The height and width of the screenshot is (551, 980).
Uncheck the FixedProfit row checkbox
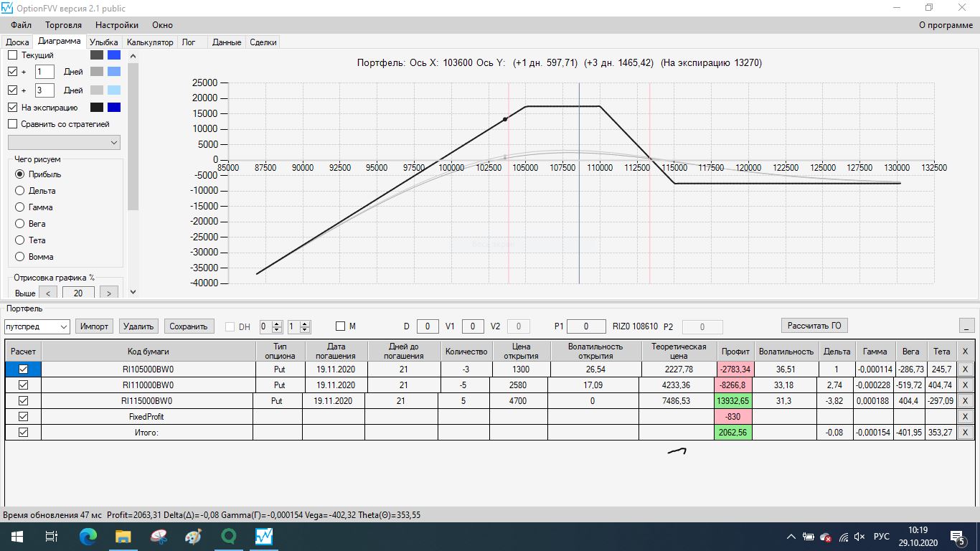tap(24, 416)
